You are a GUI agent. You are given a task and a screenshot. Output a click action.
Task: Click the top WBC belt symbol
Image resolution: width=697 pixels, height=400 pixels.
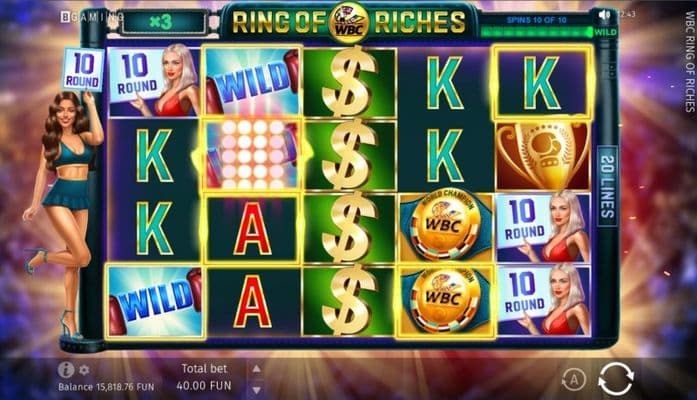coord(446,228)
